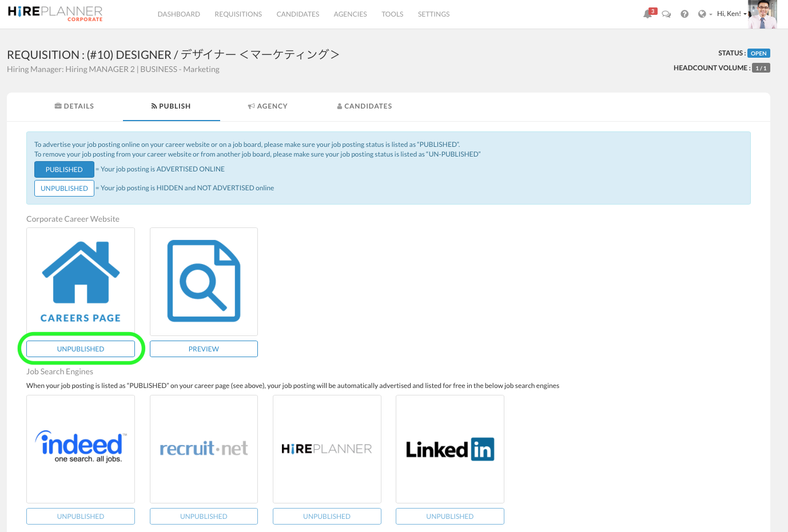788x532 pixels.
Task: Open the chat messages icon
Action: point(666,14)
